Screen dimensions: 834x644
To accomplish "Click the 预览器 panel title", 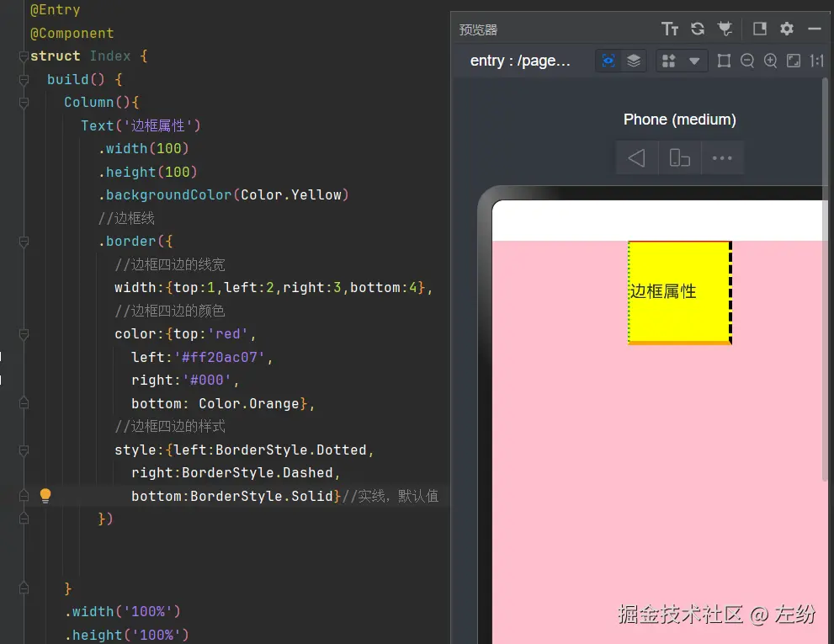I will click(478, 29).
